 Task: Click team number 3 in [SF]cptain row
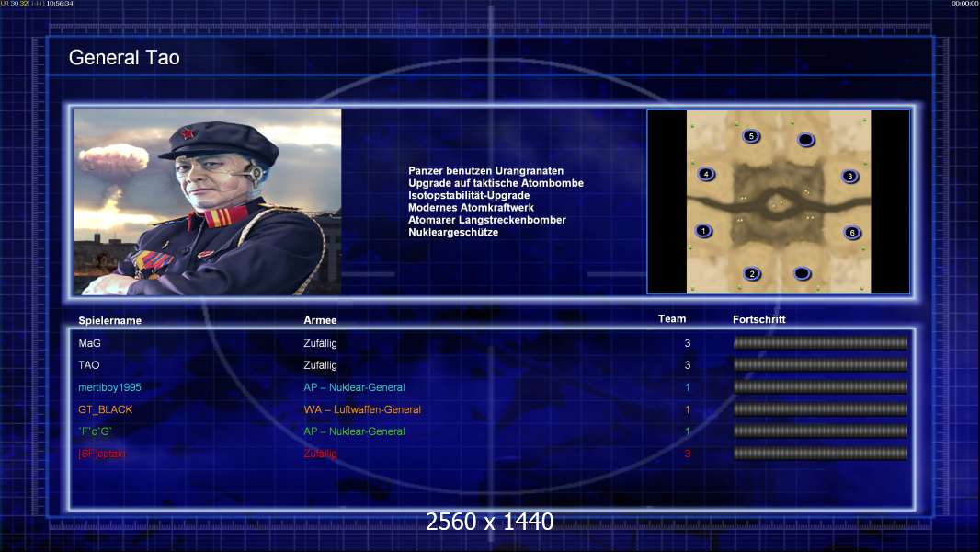[x=688, y=454]
